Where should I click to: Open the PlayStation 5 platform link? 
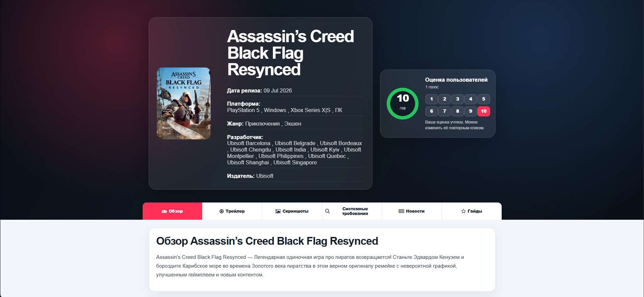pos(243,110)
